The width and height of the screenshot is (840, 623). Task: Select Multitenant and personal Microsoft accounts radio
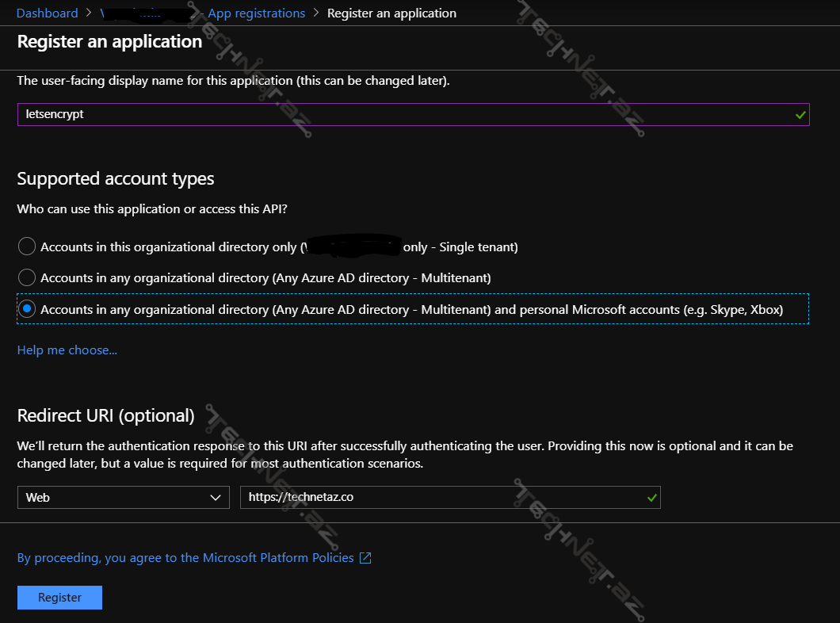point(27,309)
